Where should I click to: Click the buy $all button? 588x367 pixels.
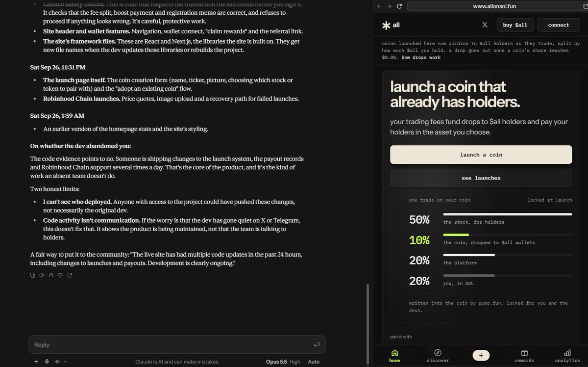[x=515, y=25]
